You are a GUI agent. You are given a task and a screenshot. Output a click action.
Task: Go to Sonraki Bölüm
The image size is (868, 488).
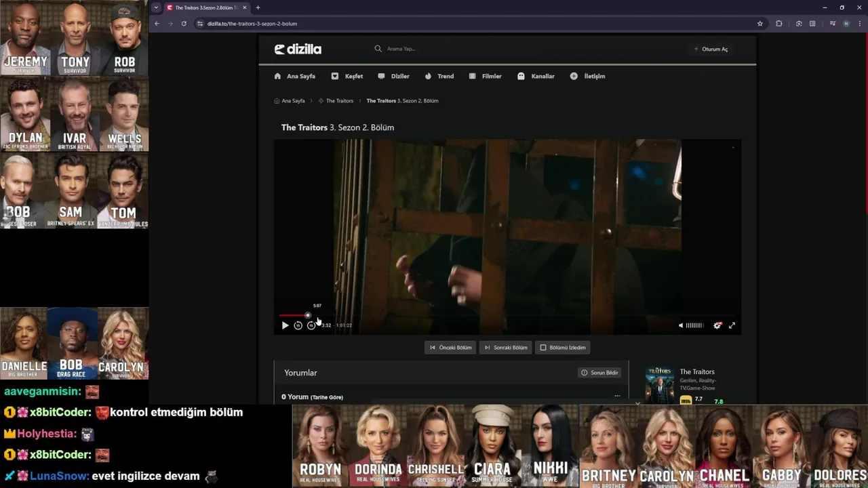coord(506,348)
